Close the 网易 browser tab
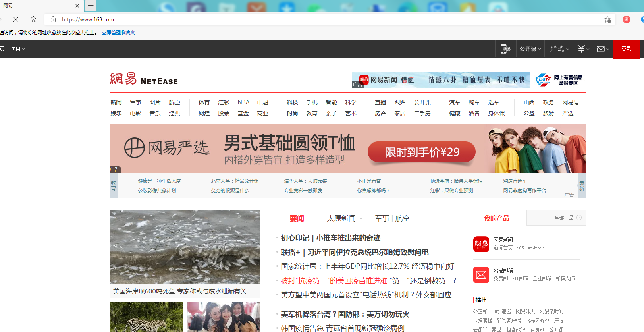Image resolution: width=644 pixels, height=332 pixels. [77, 6]
